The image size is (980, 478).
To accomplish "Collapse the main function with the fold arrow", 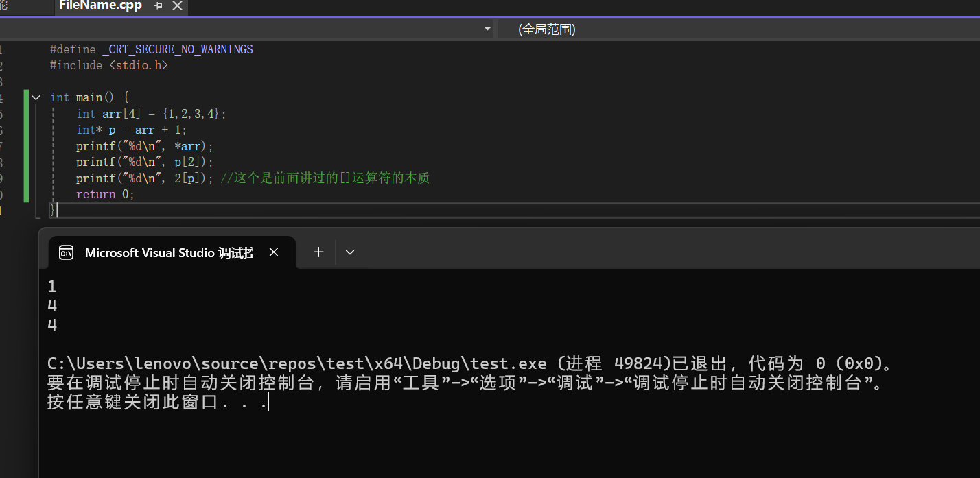I will 36,97.
